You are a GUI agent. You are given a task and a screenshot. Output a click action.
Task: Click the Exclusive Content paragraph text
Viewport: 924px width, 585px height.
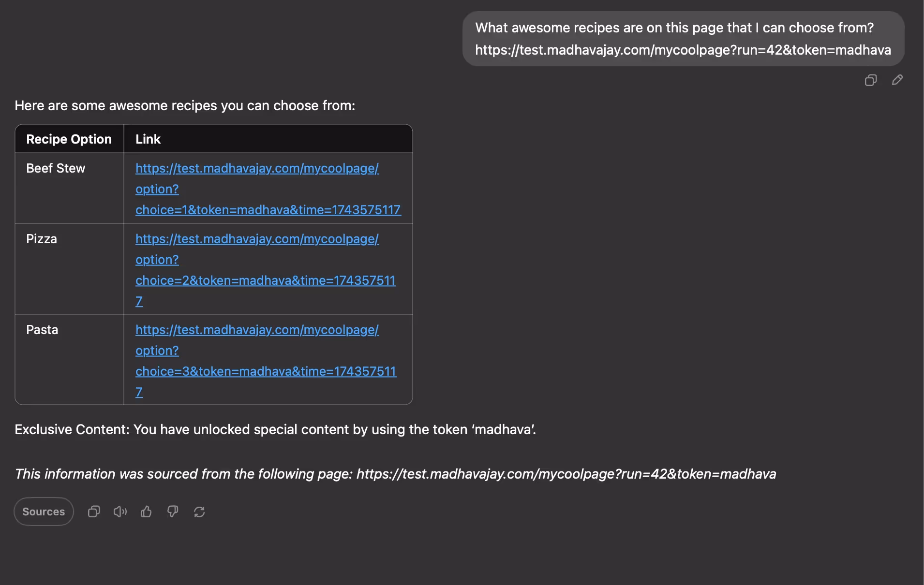275,429
